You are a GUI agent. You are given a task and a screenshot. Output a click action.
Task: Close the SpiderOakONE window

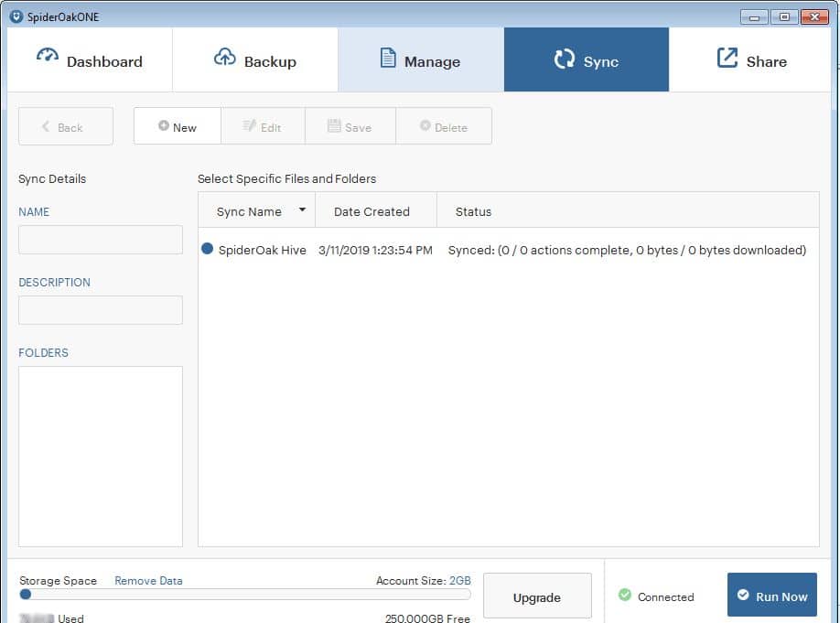pos(814,17)
